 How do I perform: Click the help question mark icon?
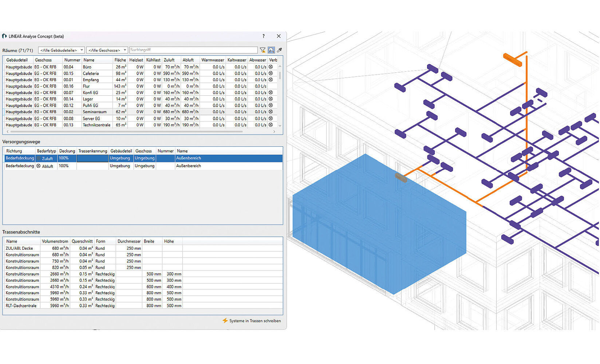tap(264, 36)
